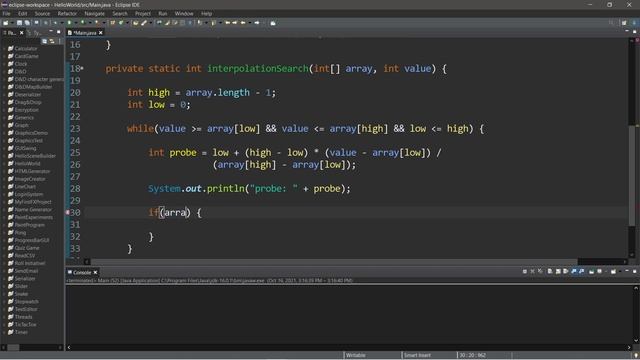Click the Terminate icon in Console toolbar
This screenshot has height=360, width=640.
(525, 271)
